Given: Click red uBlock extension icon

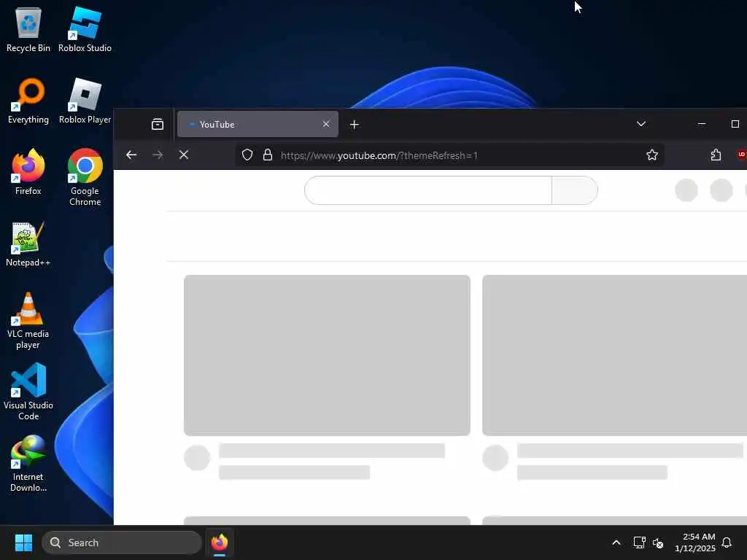Looking at the screenshot, I should point(741,155).
